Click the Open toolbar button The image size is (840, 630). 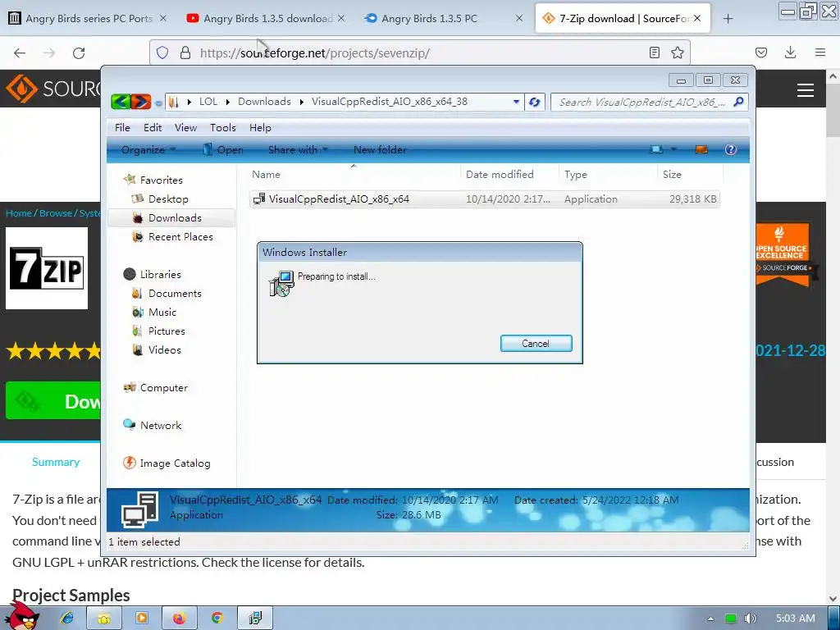pos(223,149)
